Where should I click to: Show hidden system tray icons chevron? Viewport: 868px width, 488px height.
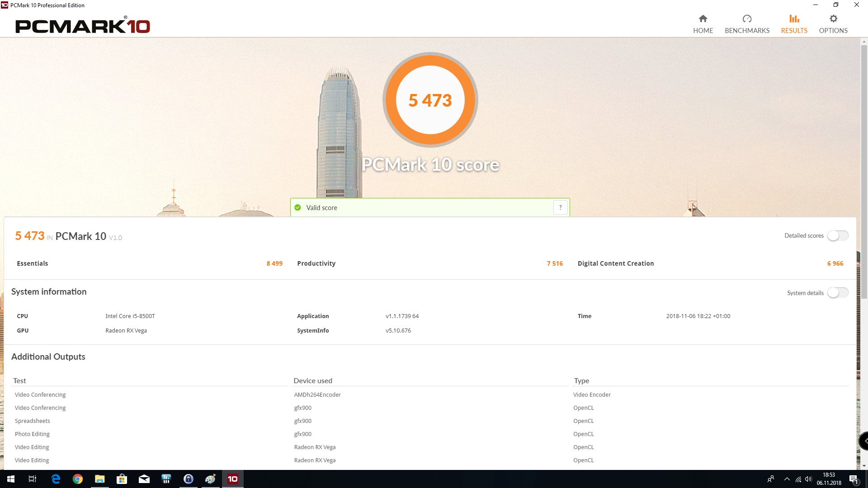pyautogui.click(x=787, y=479)
